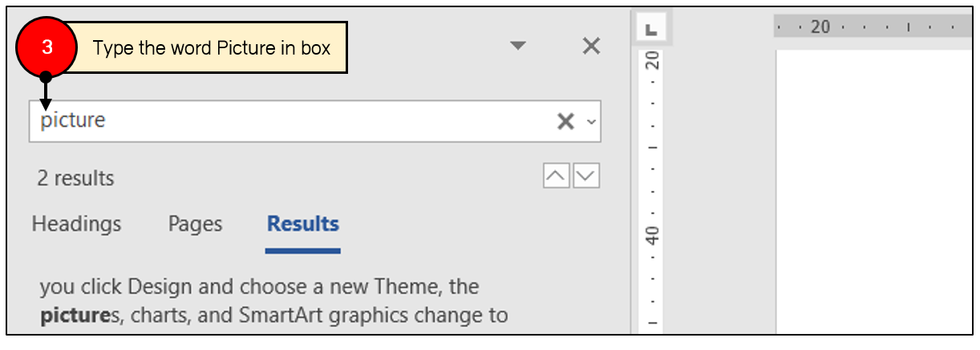Screen dimensions: 980x350
Task: Close the Navigation pane
Action: (x=591, y=47)
